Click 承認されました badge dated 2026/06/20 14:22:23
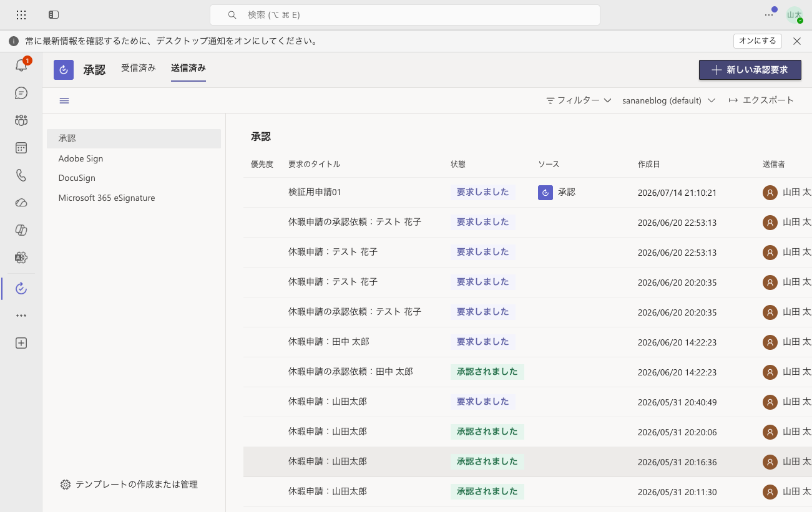Viewport: 812px width, 512px height. point(487,372)
